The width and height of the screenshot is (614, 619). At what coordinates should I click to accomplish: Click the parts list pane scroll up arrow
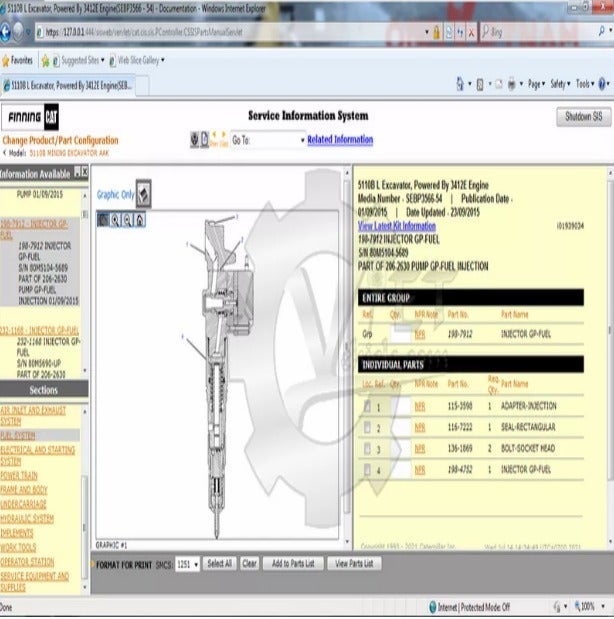pos(610,173)
